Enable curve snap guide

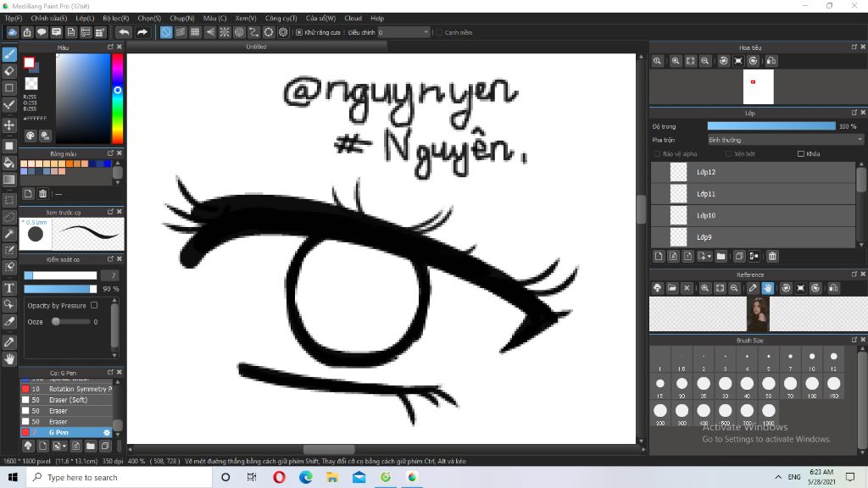point(253,32)
